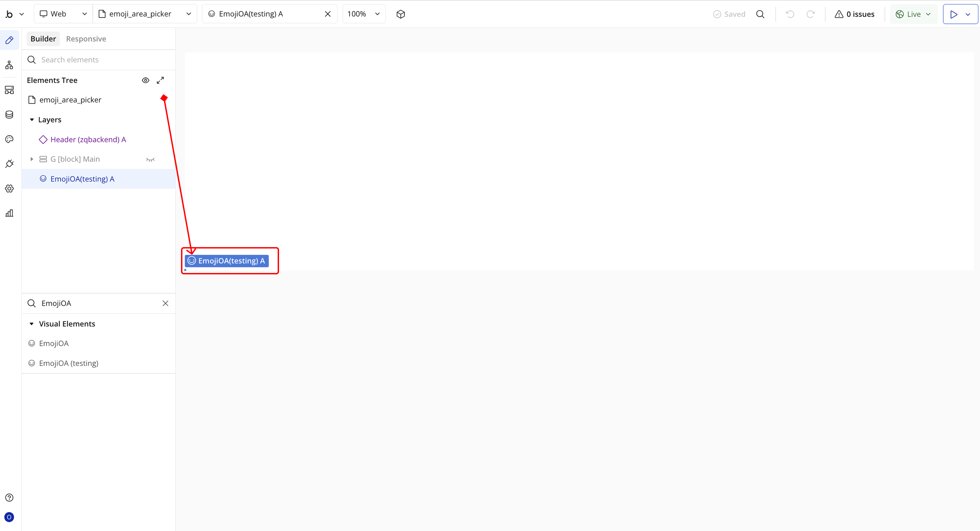980x531 pixels.
Task: Open the Workflow tab in the sidebar
Action: [9, 65]
